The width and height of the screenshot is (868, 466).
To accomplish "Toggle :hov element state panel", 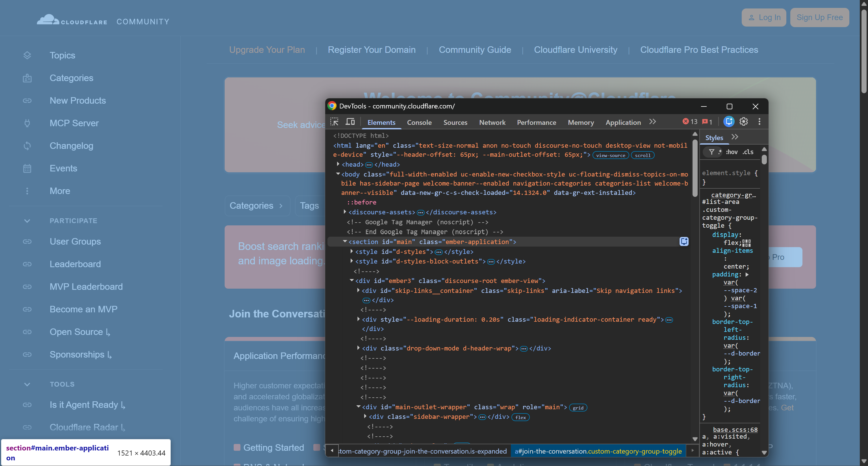I will coord(732,152).
